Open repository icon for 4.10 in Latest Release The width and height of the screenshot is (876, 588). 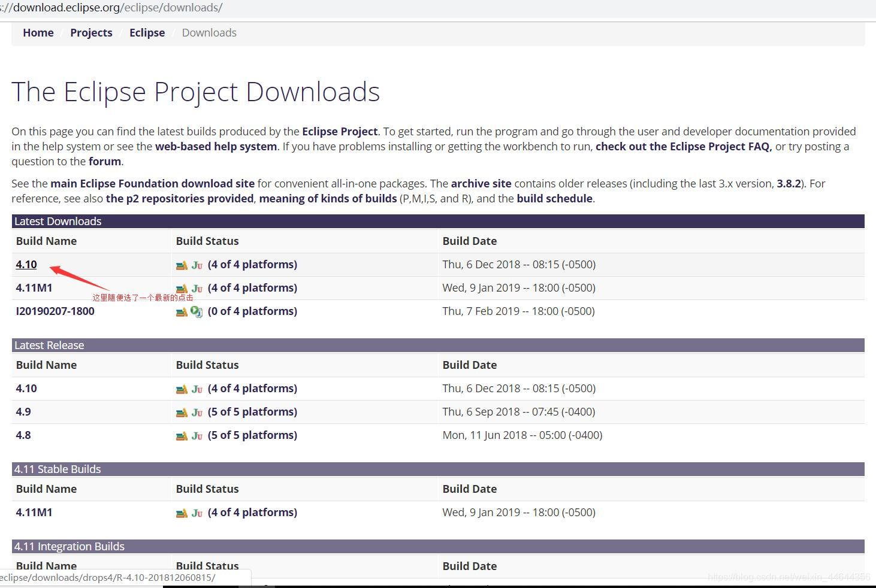pyautogui.click(x=182, y=389)
